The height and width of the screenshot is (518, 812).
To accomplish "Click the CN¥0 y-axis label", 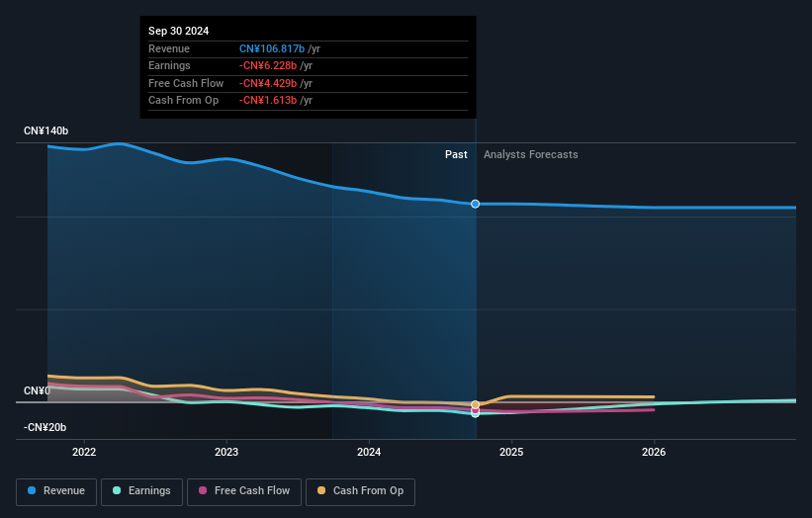I will tap(37, 390).
